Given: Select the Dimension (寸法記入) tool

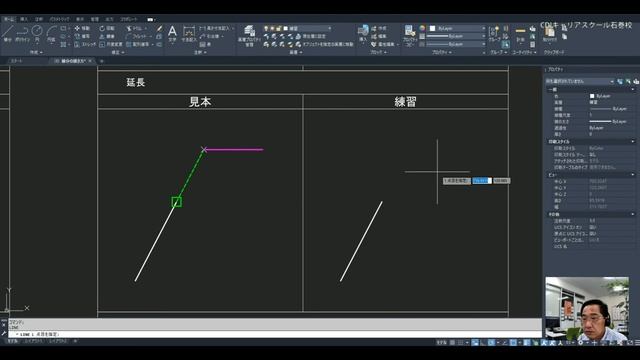Looking at the screenshot, I should (189, 33).
